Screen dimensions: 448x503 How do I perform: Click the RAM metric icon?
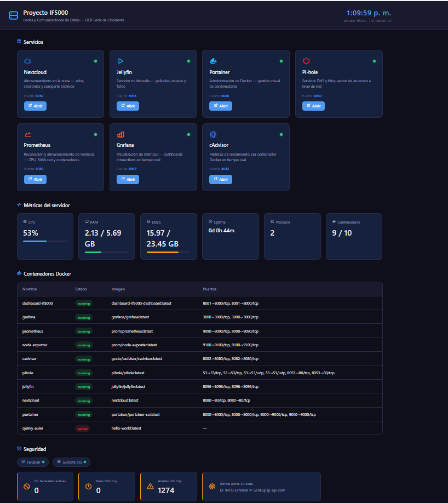tap(87, 222)
